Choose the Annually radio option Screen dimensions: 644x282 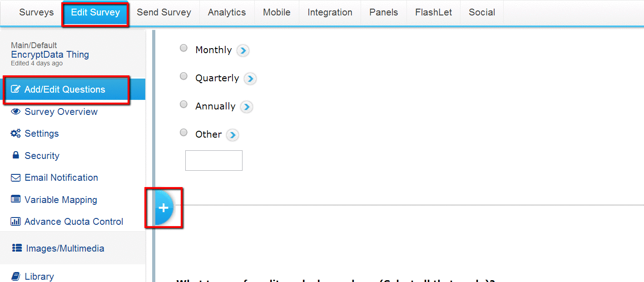click(183, 104)
